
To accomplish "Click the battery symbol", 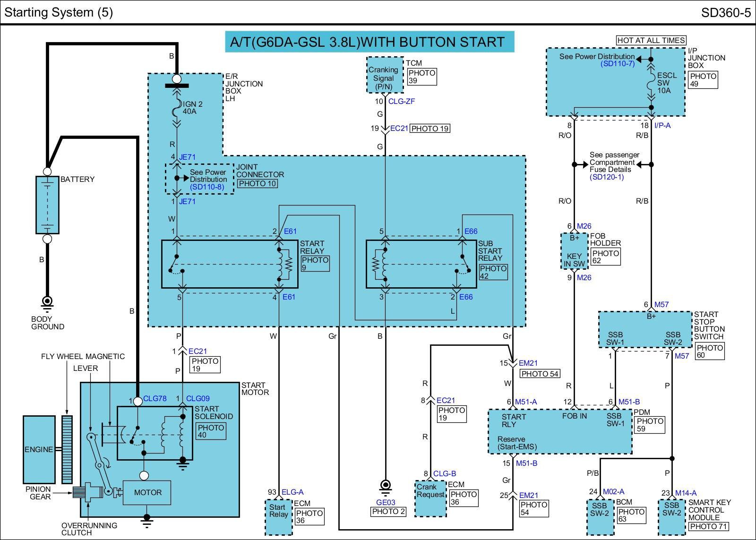I will click(x=47, y=205).
